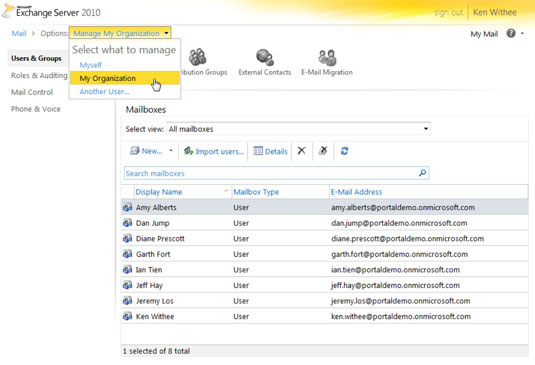Open dropdown arrow next to help icon
The width and height of the screenshot is (535, 365).
point(522,33)
